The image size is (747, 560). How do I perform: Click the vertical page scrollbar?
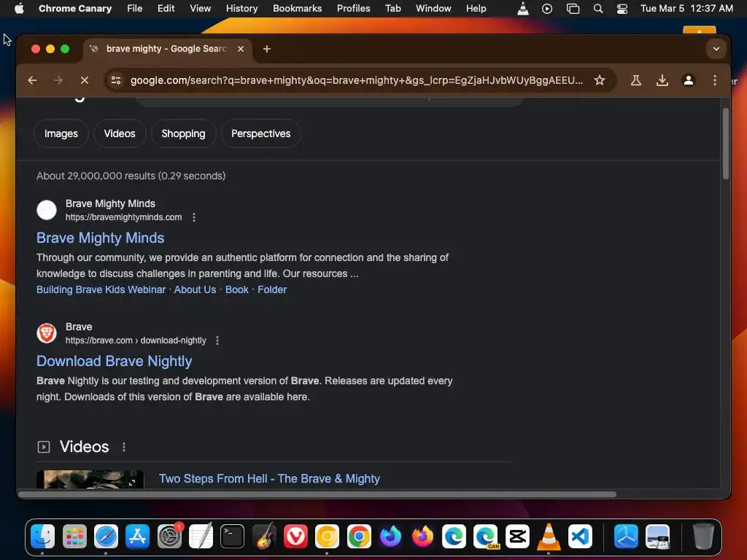point(726,144)
